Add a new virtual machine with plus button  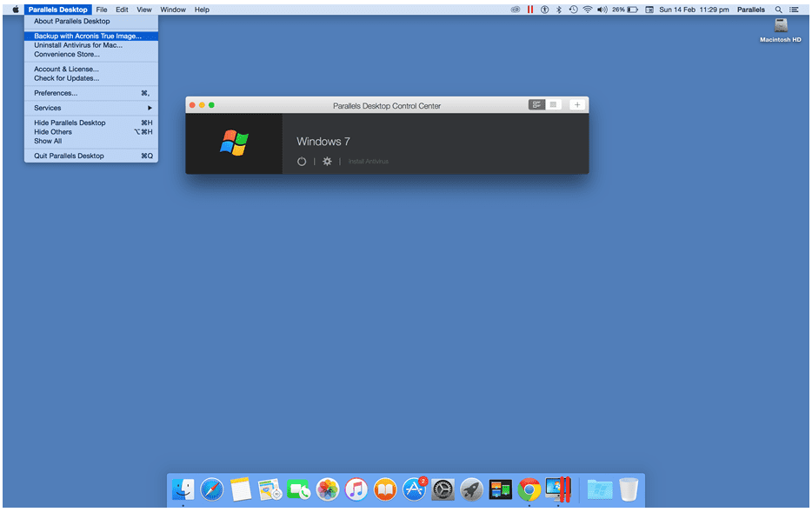[x=577, y=105]
